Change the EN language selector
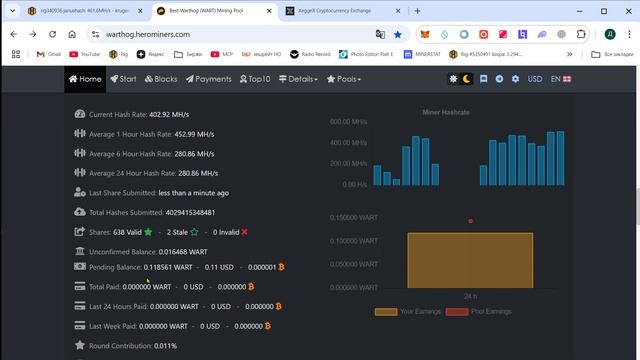 (x=561, y=79)
